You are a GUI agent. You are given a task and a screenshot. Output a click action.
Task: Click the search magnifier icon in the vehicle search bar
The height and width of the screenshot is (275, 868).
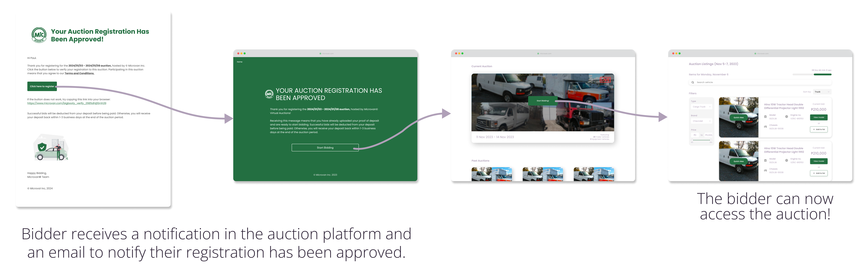693,83
